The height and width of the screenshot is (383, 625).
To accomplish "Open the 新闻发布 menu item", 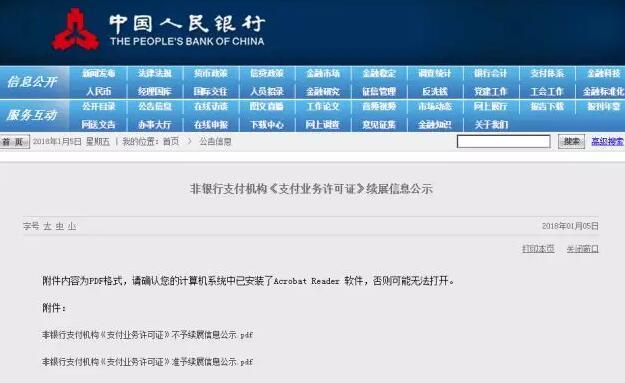I will tap(98, 73).
